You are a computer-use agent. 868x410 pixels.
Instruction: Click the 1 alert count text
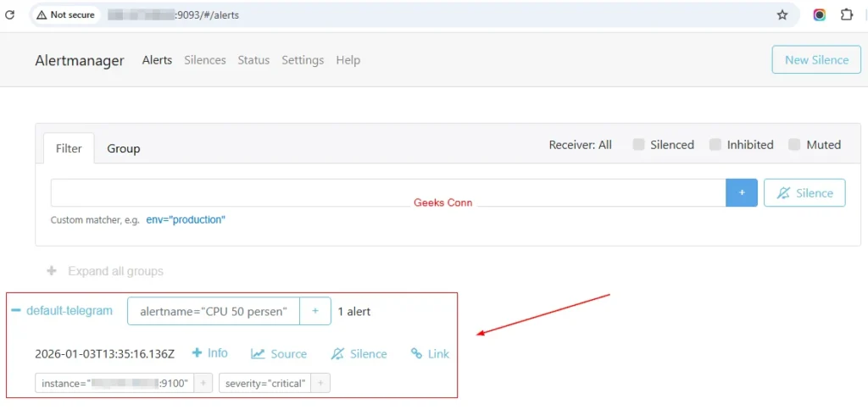pyautogui.click(x=353, y=312)
